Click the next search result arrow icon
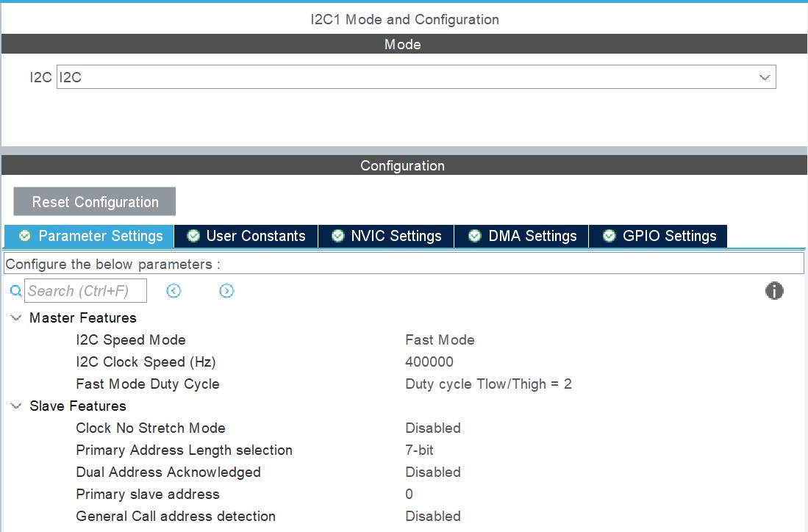 (x=226, y=291)
